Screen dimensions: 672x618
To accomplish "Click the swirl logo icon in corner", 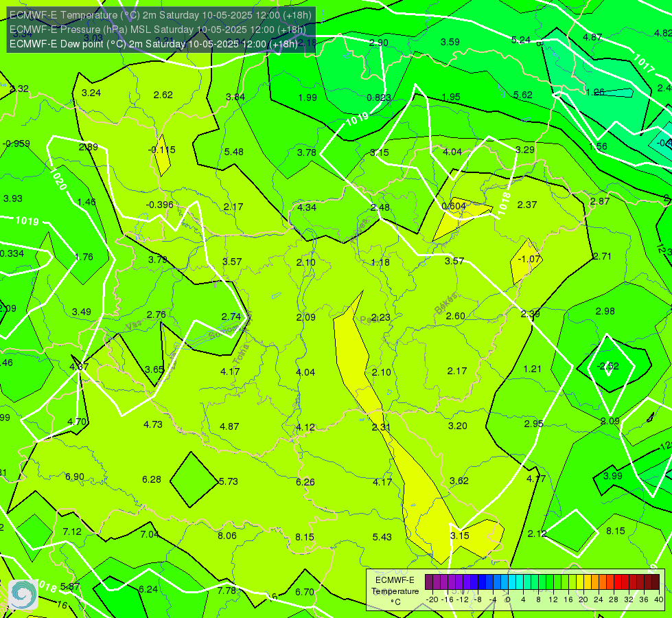I will point(23,594).
